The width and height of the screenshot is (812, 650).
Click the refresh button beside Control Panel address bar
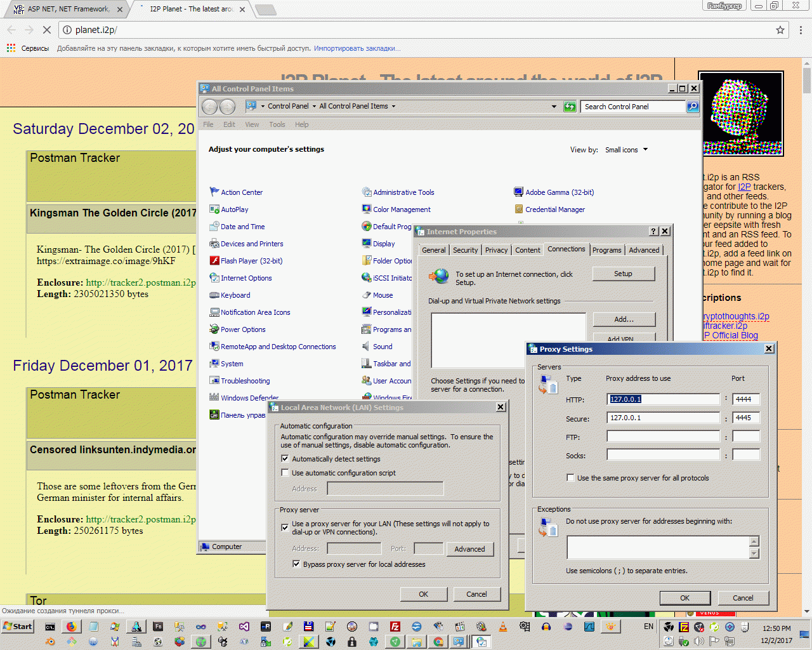[570, 107]
